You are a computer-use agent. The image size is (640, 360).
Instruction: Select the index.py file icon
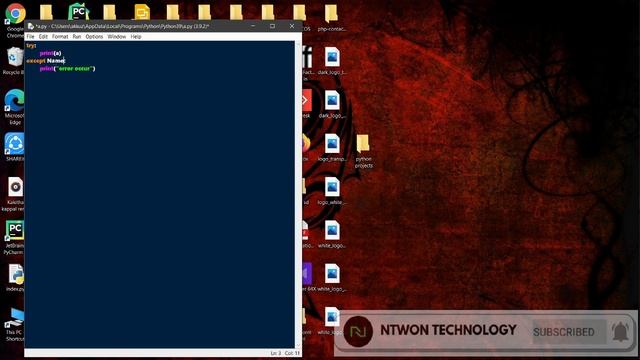(16, 278)
